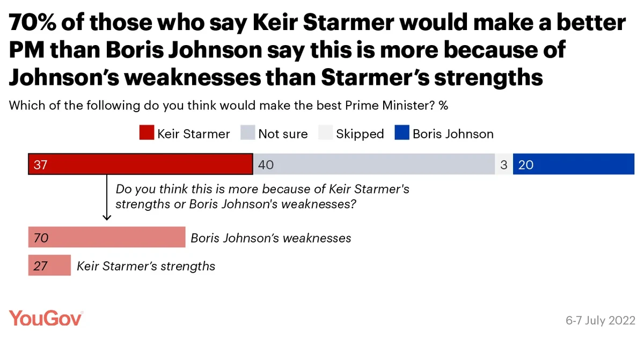Click the downward arrow under Starmer bar
The image size is (644, 338).
point(107,197)
